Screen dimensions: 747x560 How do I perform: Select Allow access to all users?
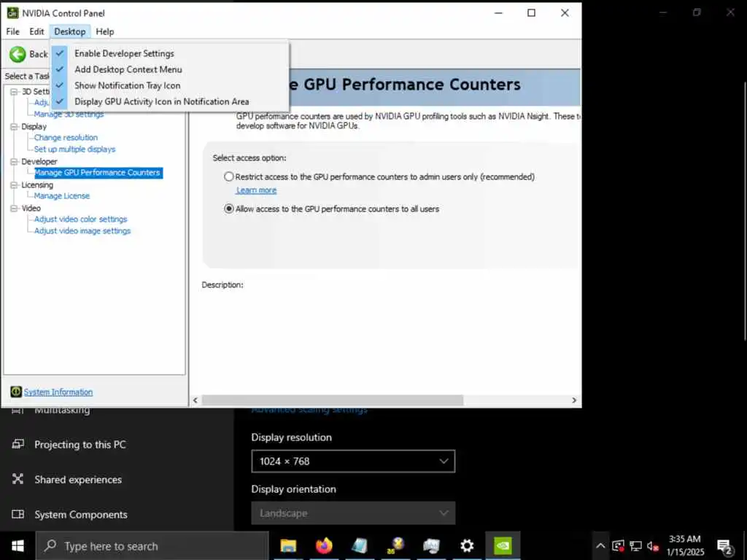point(228,209)
